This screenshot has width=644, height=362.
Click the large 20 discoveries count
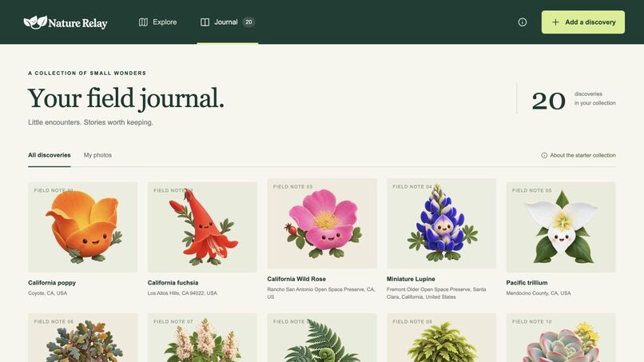click(x=548, y=101)
